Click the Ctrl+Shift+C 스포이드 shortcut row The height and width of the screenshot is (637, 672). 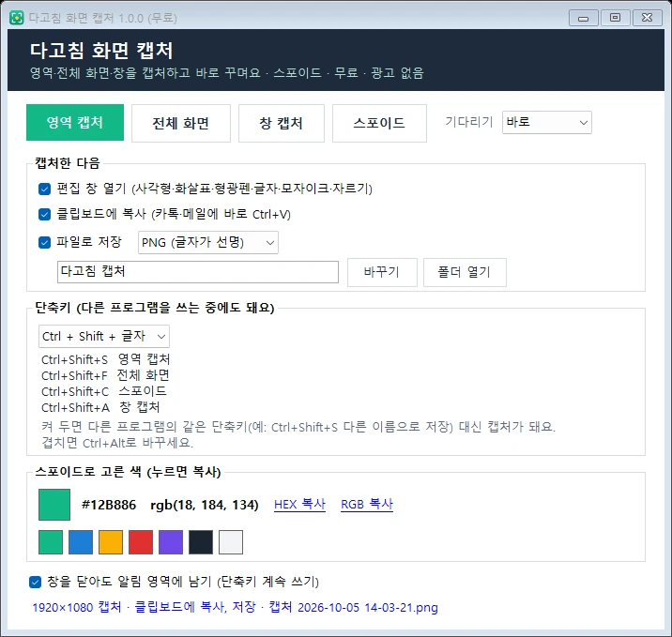[104, 391]
